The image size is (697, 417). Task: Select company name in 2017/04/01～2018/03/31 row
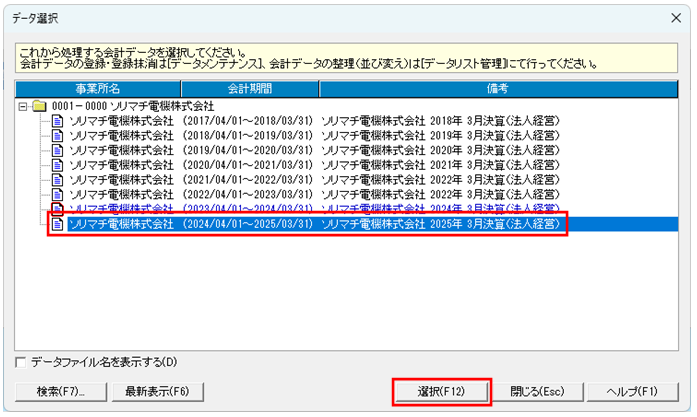(121, 121)
